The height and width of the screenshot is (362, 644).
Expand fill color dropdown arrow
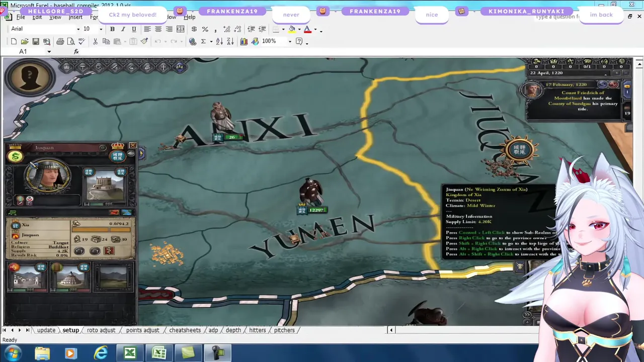pyautogui.click(x=299, y=29)
